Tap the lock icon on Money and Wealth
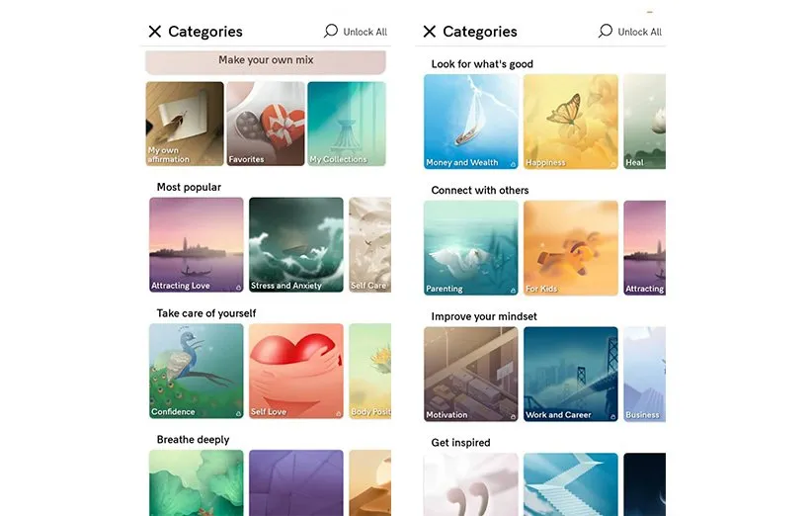The image size is (812, 516). [514, 164]
